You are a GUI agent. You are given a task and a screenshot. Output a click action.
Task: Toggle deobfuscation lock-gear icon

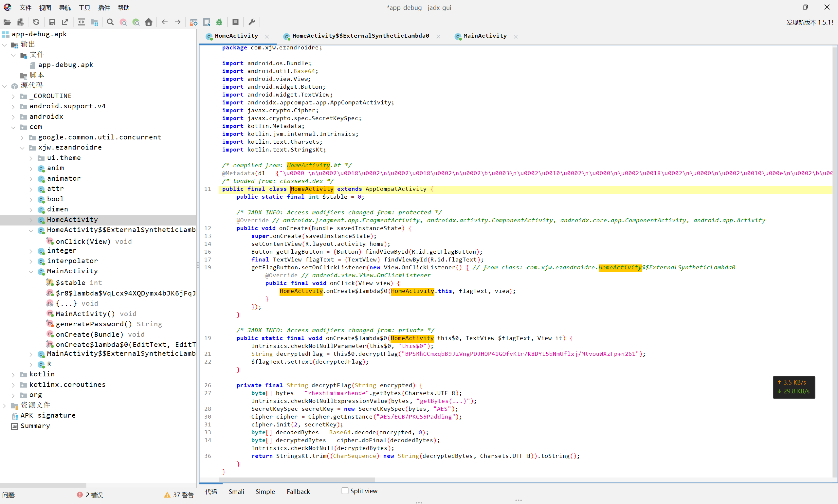(193, 22)
